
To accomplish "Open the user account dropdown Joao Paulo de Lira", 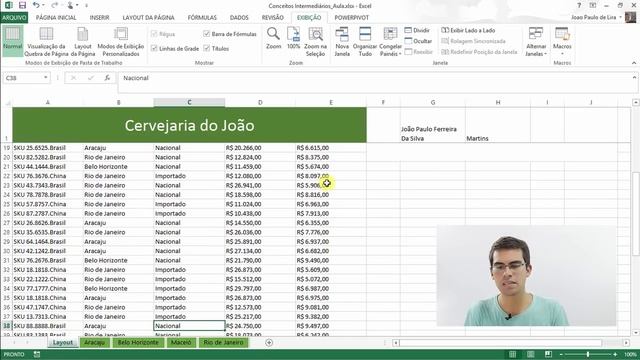I will click(x=596, y=17).
